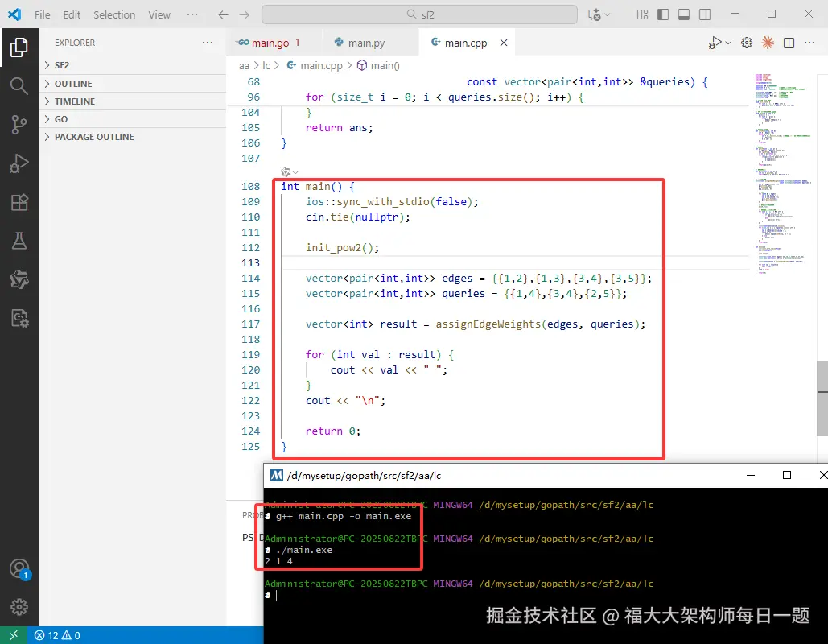Image resolution: width=828 pixels, height=644 pixels.
Task: Toggle the secondary side bar
Action: [x=704, y=14]
